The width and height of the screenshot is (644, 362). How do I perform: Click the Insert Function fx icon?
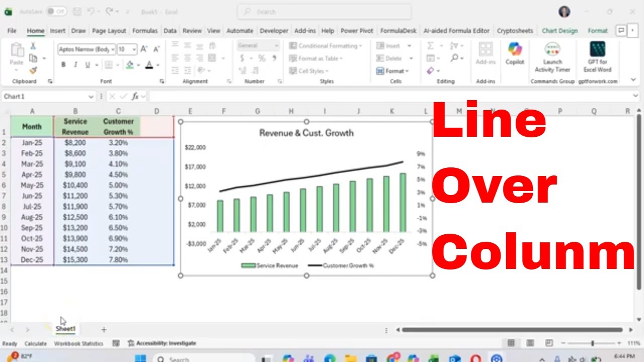(135, 97)
